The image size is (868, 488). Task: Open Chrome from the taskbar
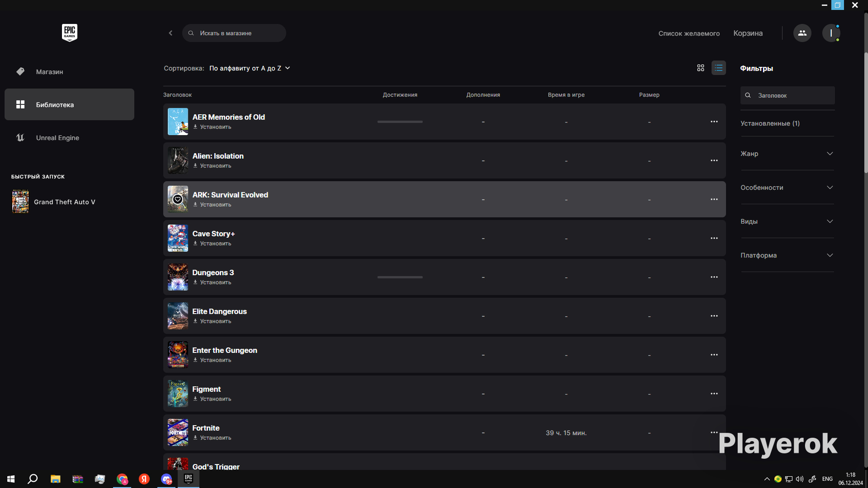pos(122,479)
